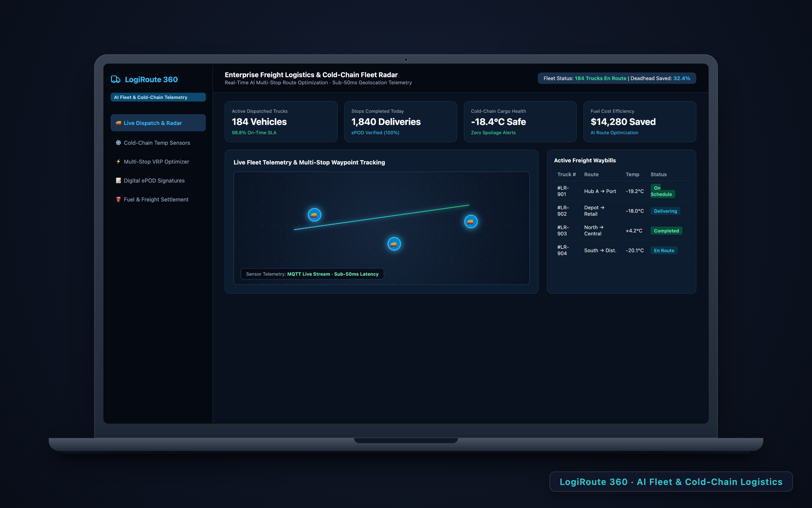Select the leftmost truck marker on the map
812x508 pixels.
(314, 215)
